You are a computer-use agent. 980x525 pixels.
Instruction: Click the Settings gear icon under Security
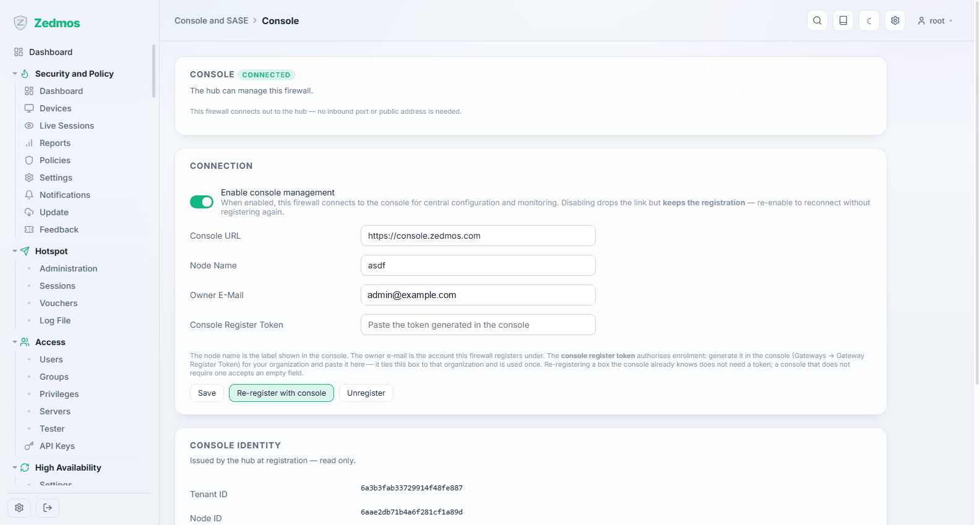click(29, 177)
